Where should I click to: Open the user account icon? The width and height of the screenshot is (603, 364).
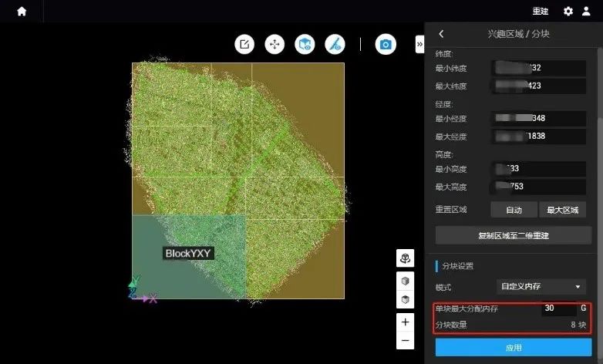(586, 12)
